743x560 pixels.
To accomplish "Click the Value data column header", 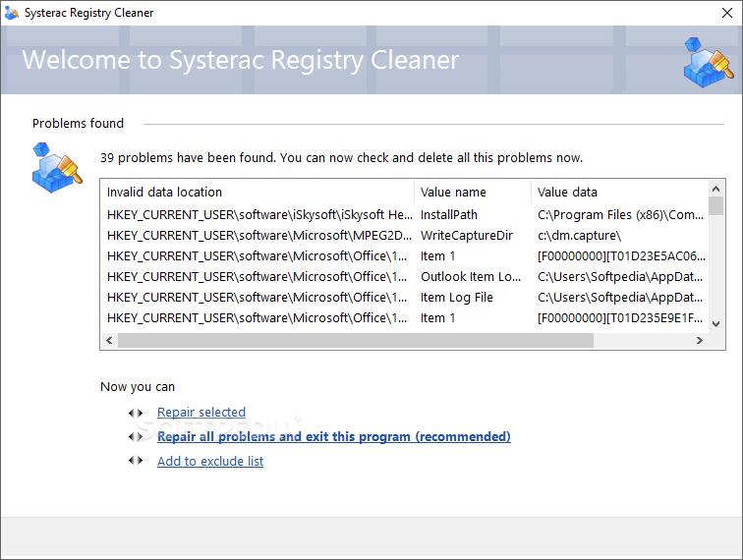I will 619,192.
